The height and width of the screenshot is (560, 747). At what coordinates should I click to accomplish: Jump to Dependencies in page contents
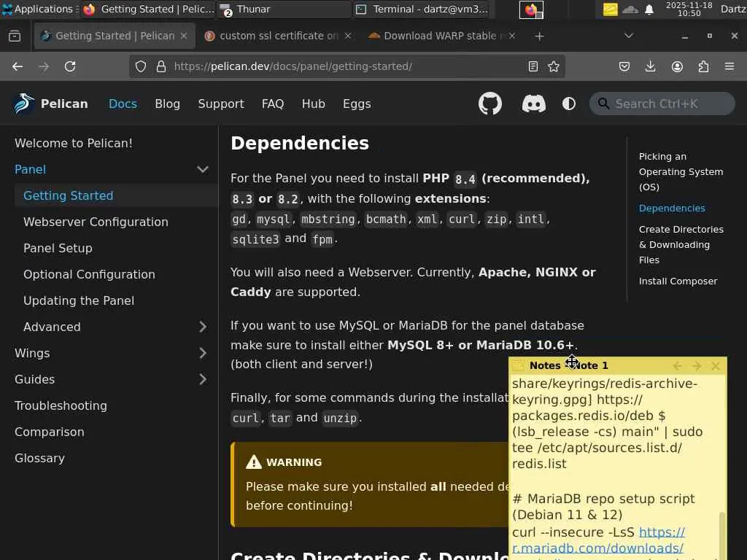[x=672, y=208]
